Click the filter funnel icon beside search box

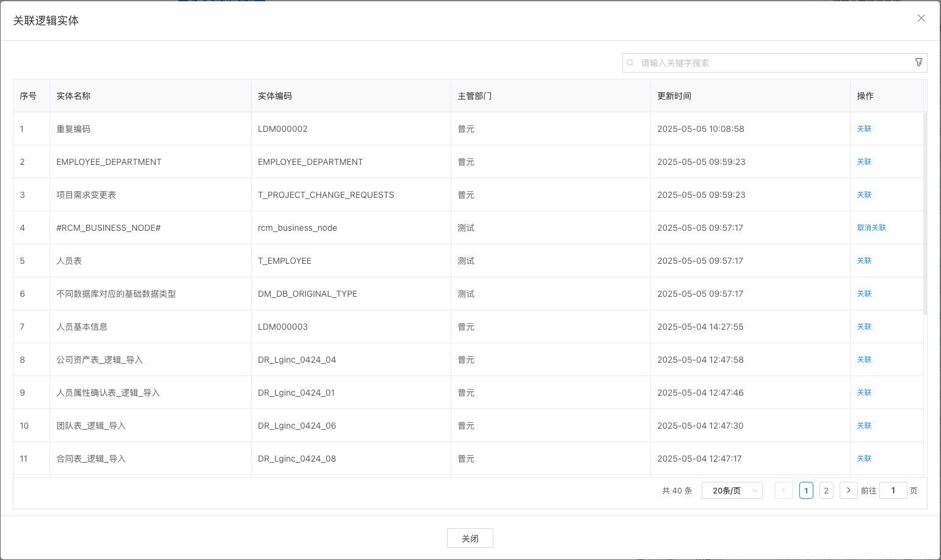tap(919, 62)
